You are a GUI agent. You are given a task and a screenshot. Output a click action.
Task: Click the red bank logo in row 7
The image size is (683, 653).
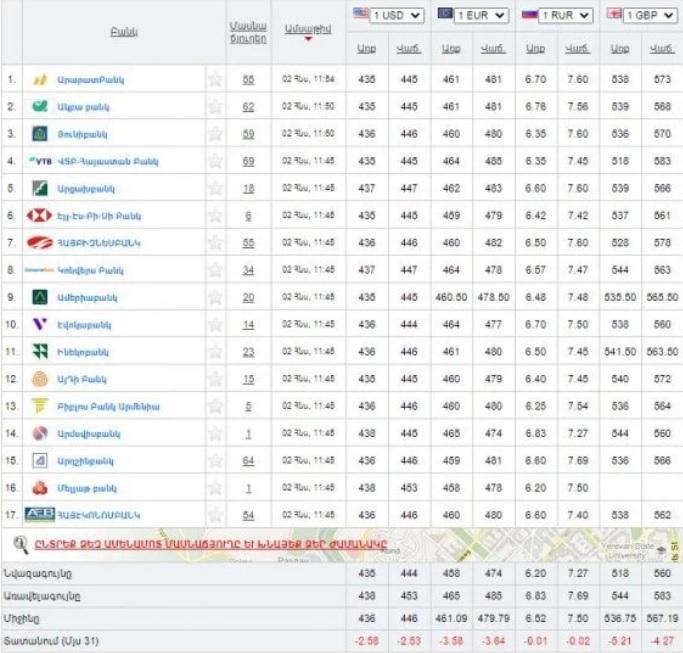click(x=40, y=242)
